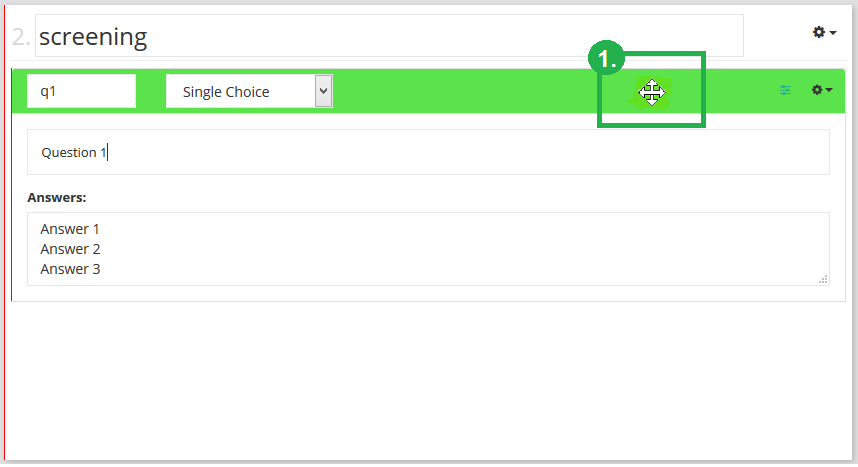Click the arrow on the question type selector
The width and height of the screenshot is (858, 467).
pos(323,91)
